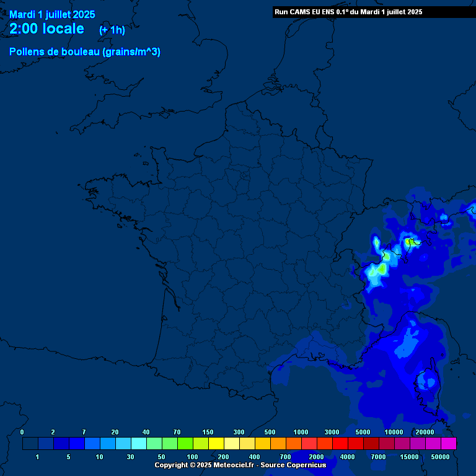
Task: Click the '100' legend scale label
Action: coord(192,457)
